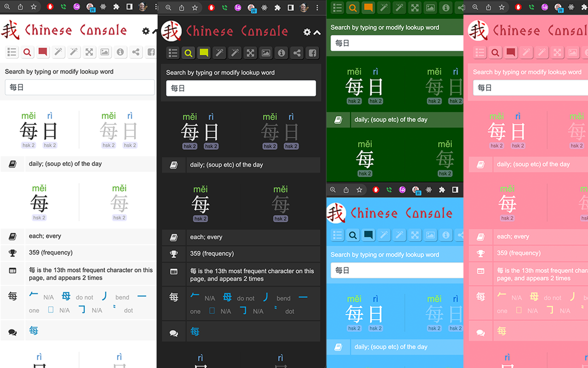Click the info icon in the blue panel toolbar
The height and width of the screenshot is (368, 588).
click(446, 235)
